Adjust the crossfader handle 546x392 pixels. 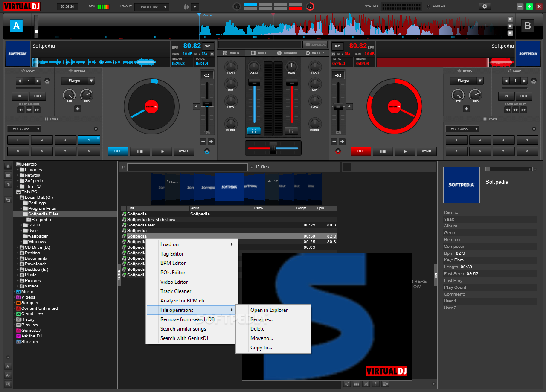click(x=273, y=148)
